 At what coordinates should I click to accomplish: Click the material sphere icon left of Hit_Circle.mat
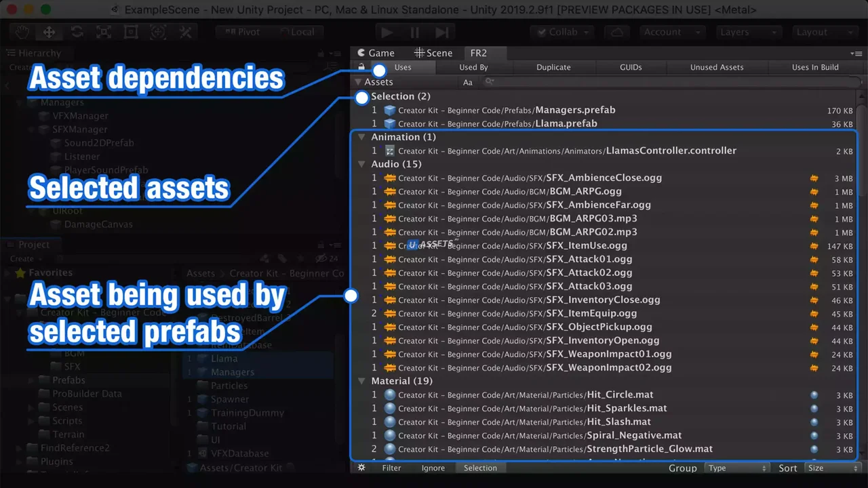coord(390,394)
